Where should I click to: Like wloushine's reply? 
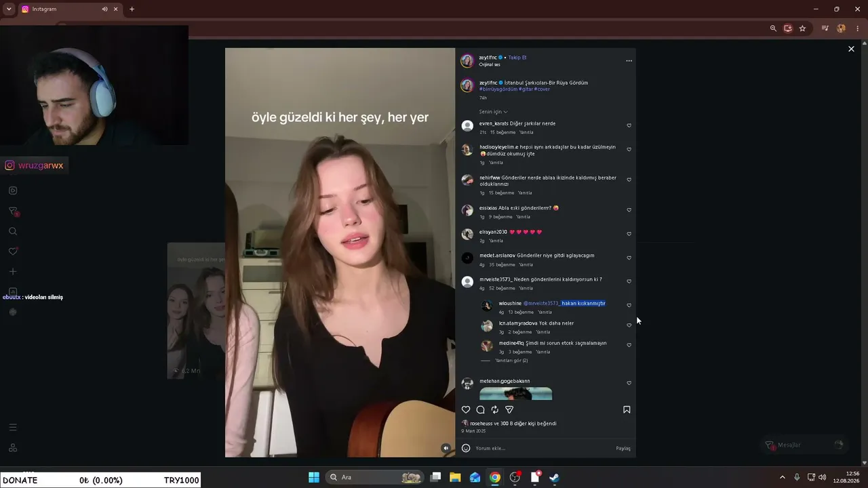629,305
